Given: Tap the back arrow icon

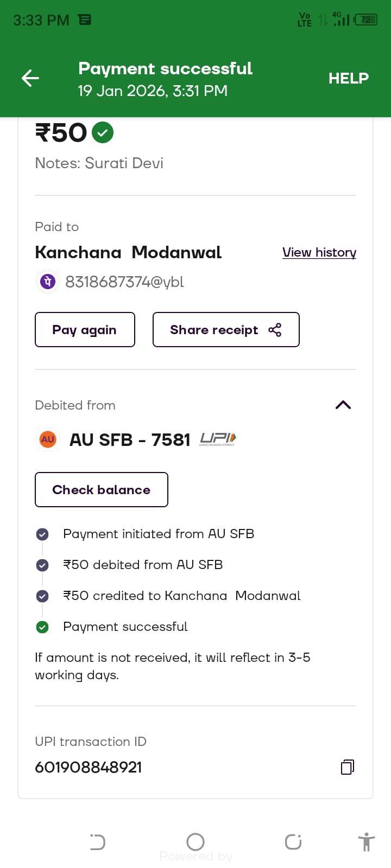Looking at the screenshot, I should click(x=30, y=78).
